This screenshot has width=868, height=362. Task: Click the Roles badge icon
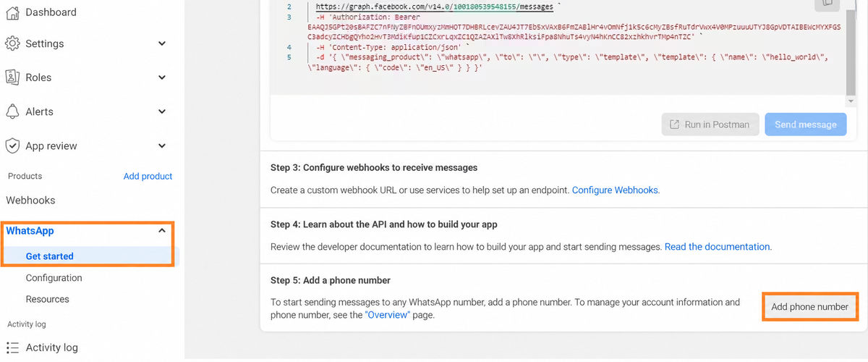pyautogui.click(x=12, y=77)
